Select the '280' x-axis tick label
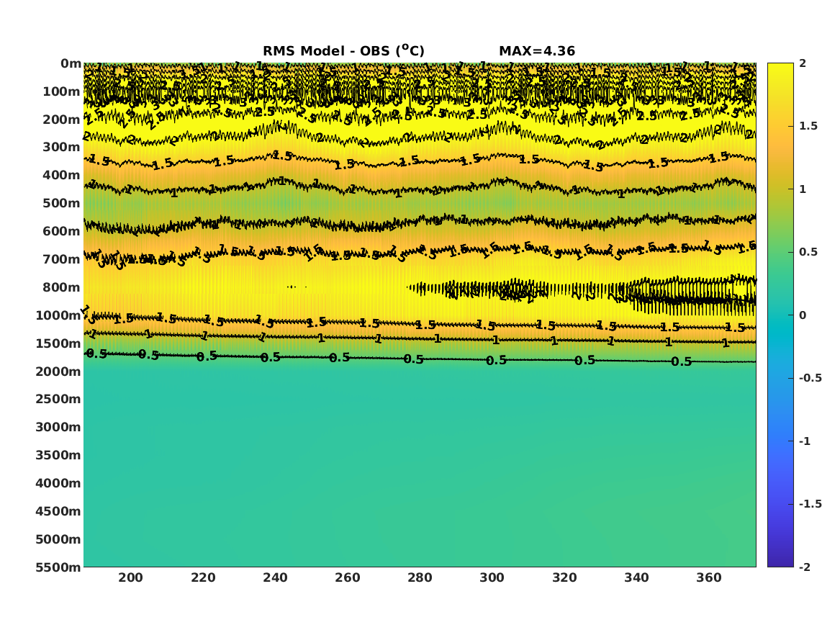Screen dimensions: 840x630 click(x=420, y=577)
